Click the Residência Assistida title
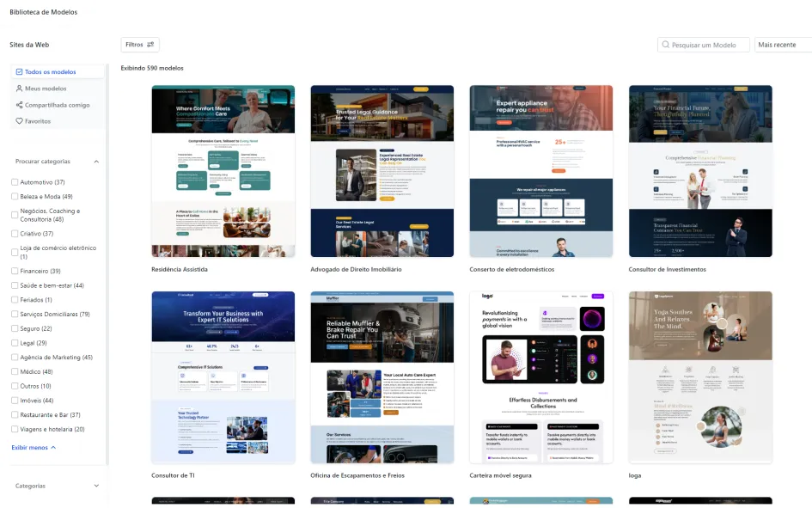The height and width of the screenshot is (508, 812). click(180, 269)
